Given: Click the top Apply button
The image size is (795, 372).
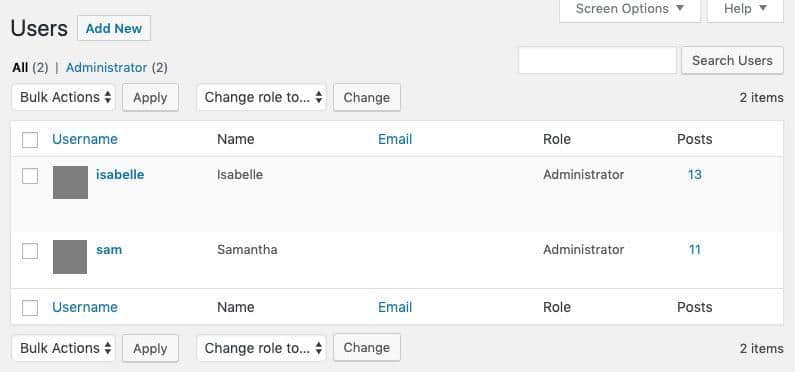Looking at the screenshot, I should coord(150,97).
